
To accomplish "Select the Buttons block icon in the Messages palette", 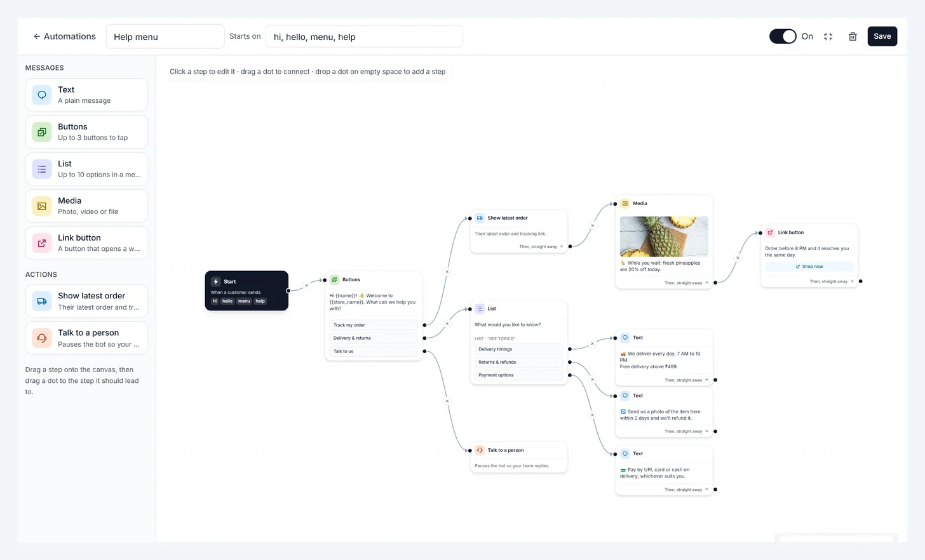I will (x=42, y=132).
